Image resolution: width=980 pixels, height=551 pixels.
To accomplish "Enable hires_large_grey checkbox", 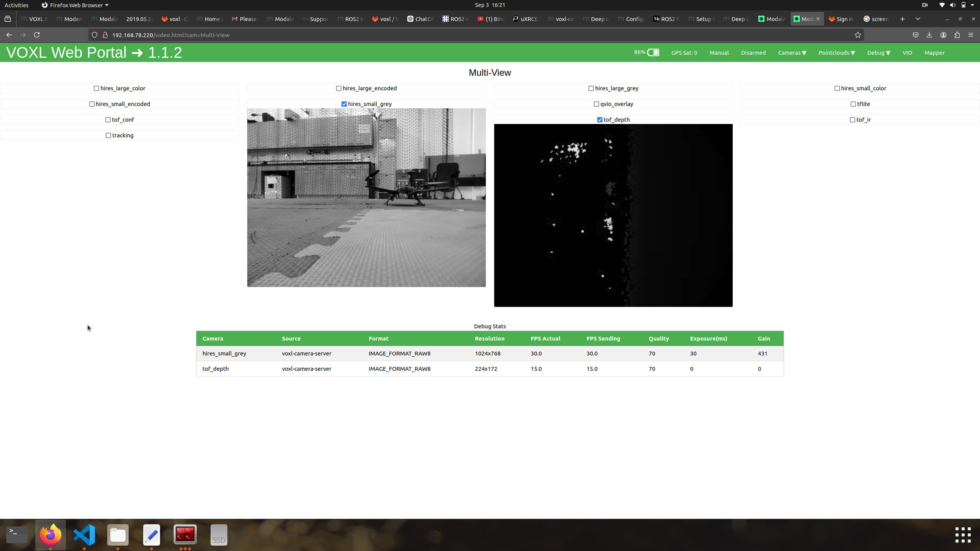I will 591,88.
